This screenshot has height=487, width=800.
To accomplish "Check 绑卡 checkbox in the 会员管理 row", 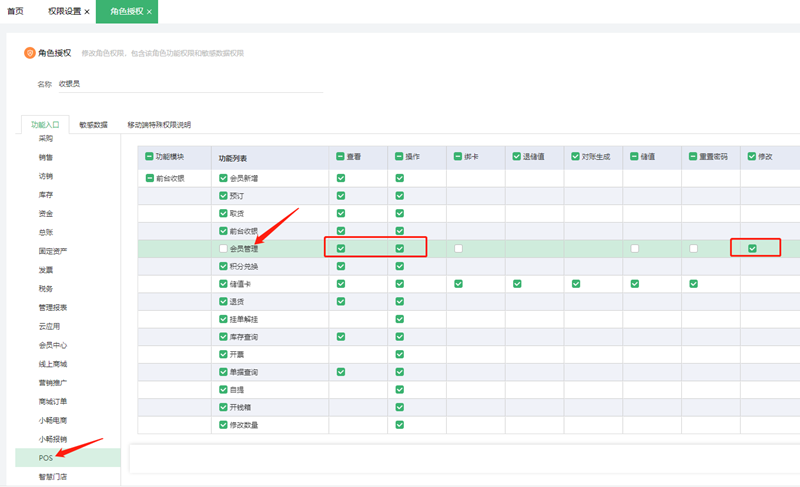I will pyautogui.click(x=458, y=248).
